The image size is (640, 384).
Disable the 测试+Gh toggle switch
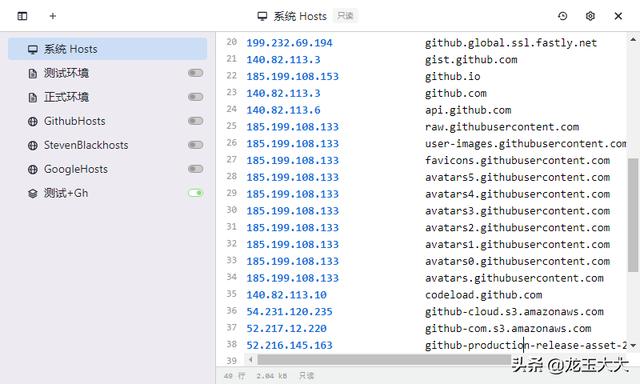coord(196,193)
